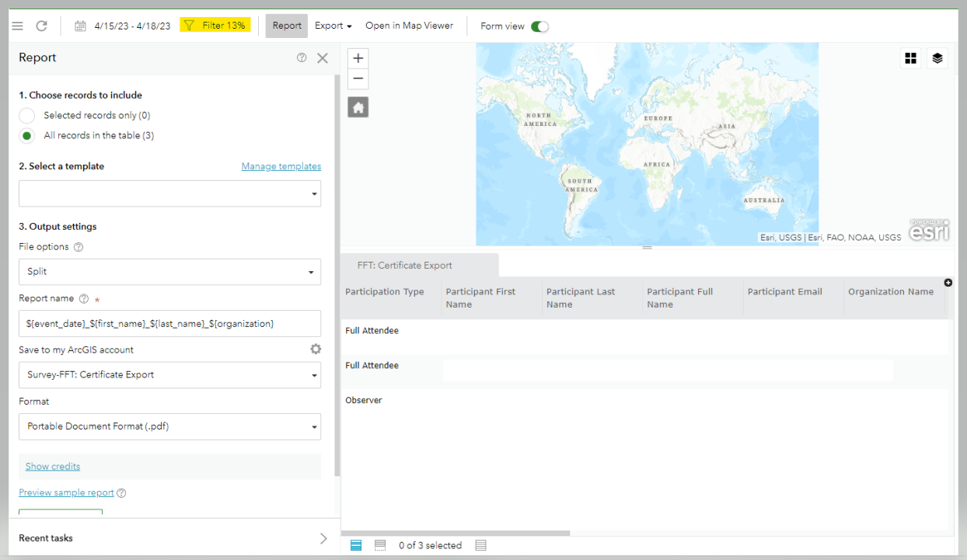Open the template selection dropdown

[169, 193]
